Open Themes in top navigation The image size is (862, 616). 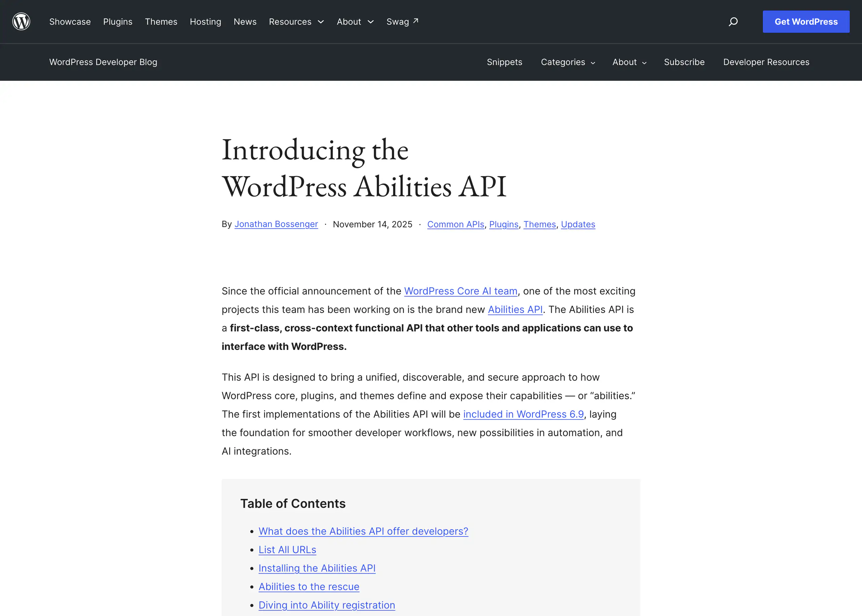(x=161, y=22)
